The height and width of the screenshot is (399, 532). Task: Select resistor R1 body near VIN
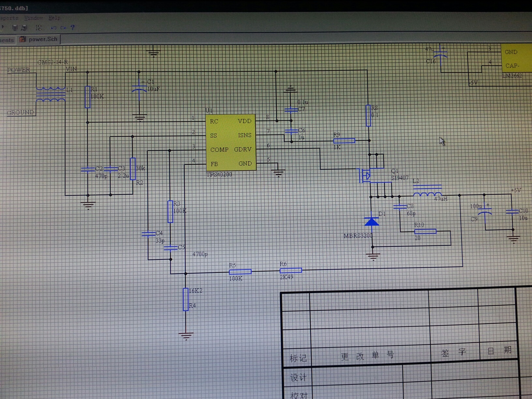point(87,97)
